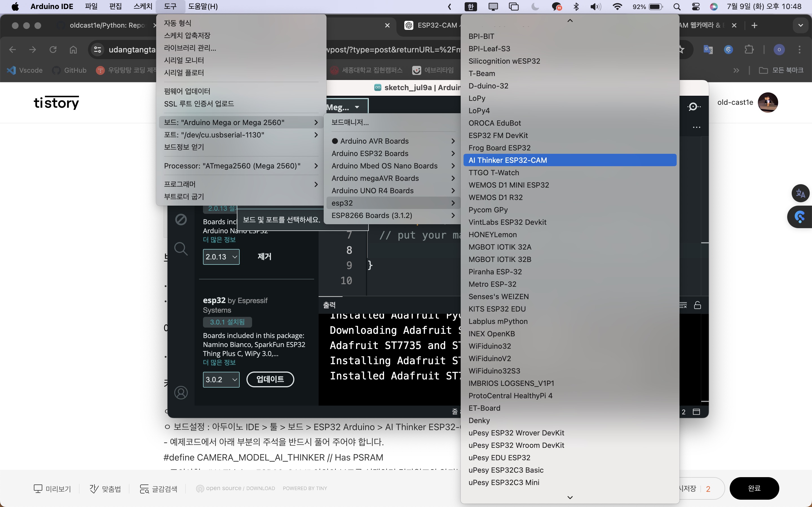Click the profile icon in Arduino sidebar
Image resolution: width=812 pixels, height=507 pixels.
[181, 392]
